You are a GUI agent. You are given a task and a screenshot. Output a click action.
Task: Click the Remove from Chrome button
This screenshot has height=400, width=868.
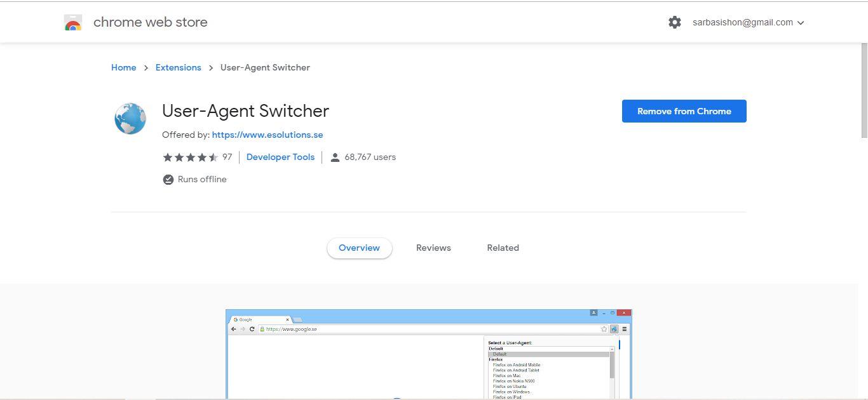pos(684,111)
